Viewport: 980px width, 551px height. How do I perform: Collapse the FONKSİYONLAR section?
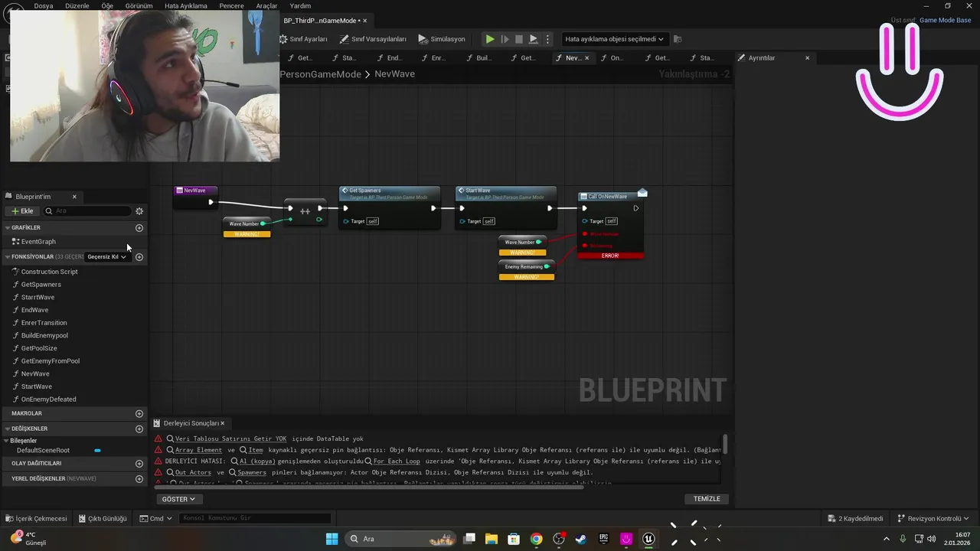(x=8, y=257)
